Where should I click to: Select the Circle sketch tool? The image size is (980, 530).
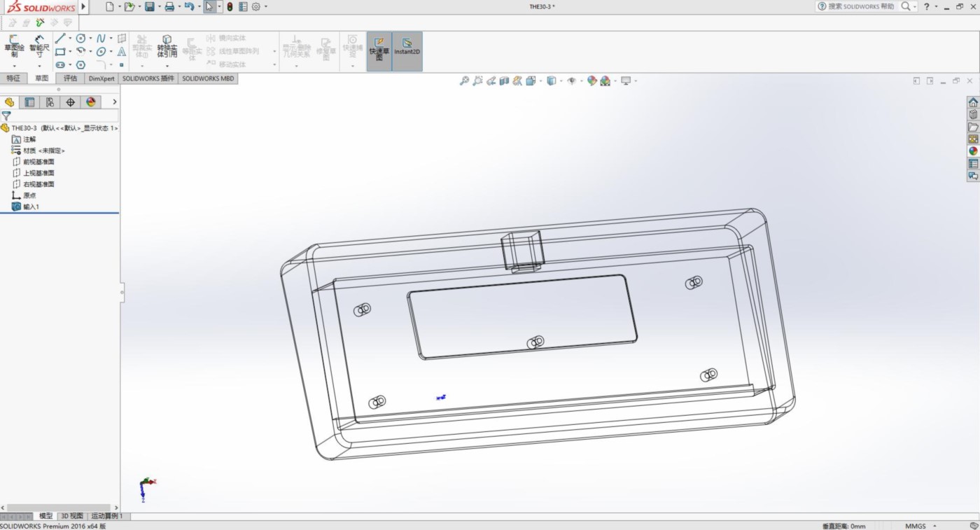tap(80, 38)
